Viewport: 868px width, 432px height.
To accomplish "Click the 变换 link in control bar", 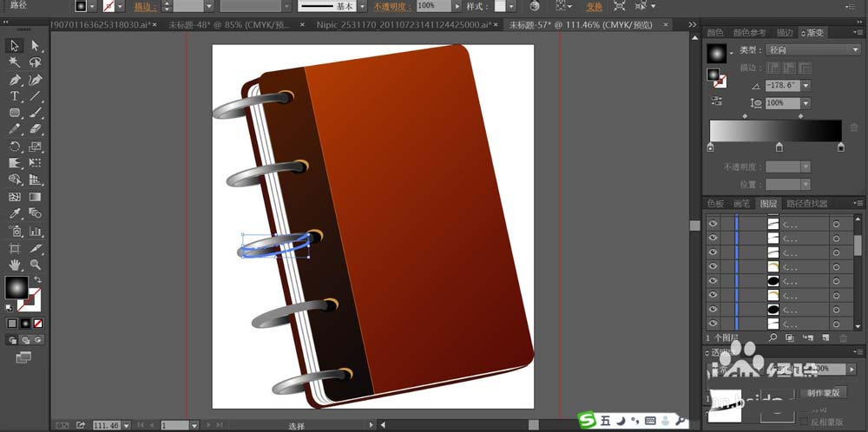I will 595,7.
